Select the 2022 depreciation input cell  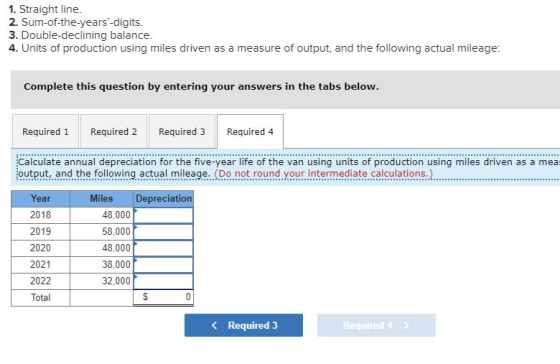click(x=164, y=281)
